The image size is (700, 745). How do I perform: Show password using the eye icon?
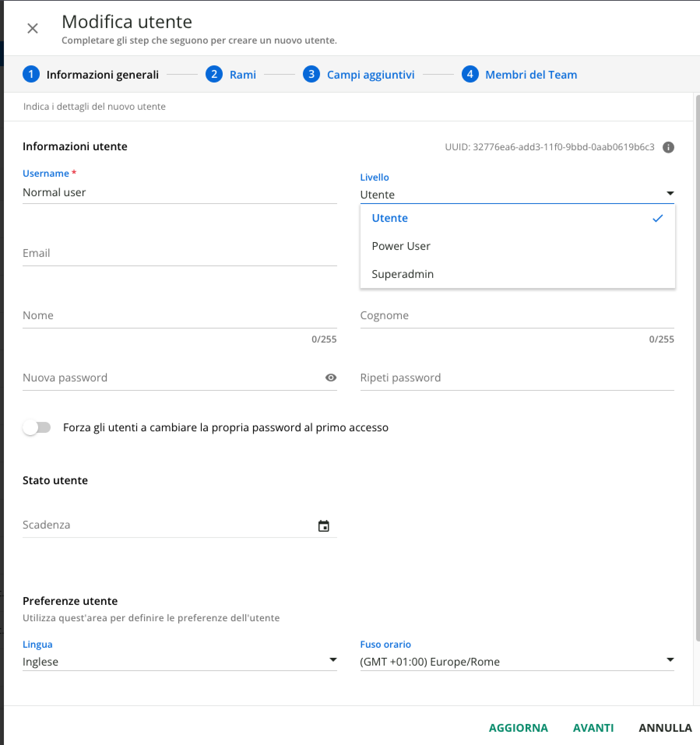click(x=331, y=378)
